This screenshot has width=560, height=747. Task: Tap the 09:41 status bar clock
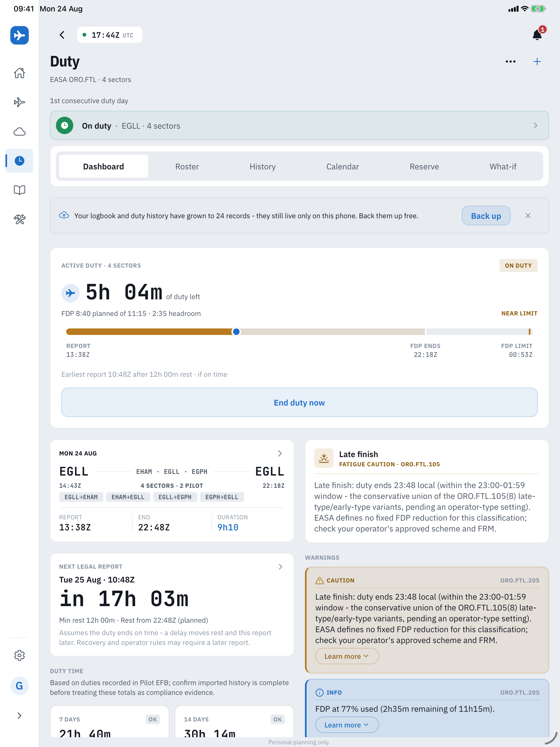point(24,9)
